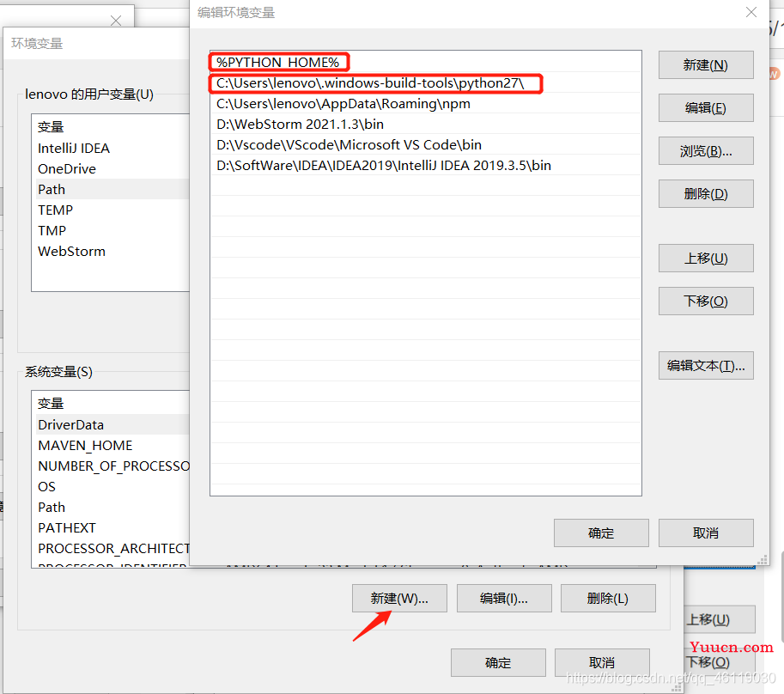Click the 编辑(I)... system variable button
The image size is (784, 694).
[x=504, y=598]
